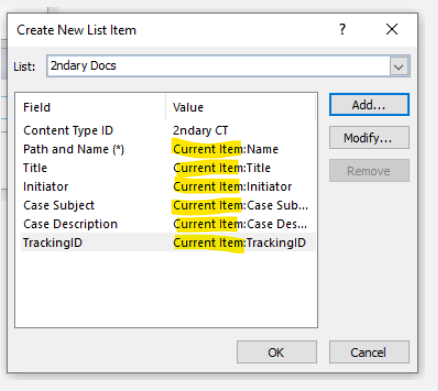Click the Field column header
The width and height of the screenshot is (438, 391).
[91, 107]
